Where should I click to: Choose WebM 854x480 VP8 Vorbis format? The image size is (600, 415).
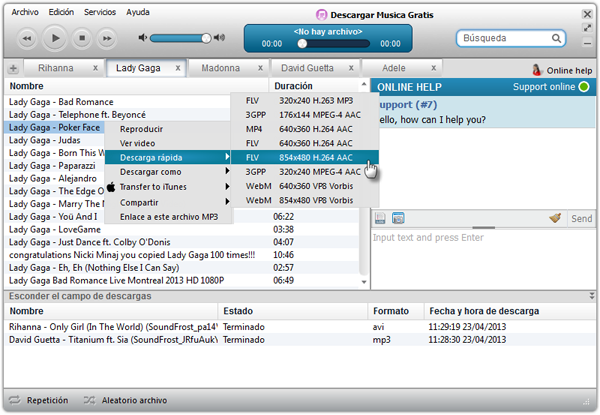pyautogui.click(x=305, y=200)
